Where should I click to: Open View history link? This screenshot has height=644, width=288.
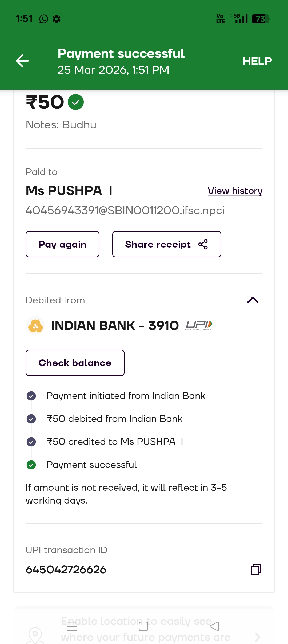pyautogui.click(x=235, y=191)
